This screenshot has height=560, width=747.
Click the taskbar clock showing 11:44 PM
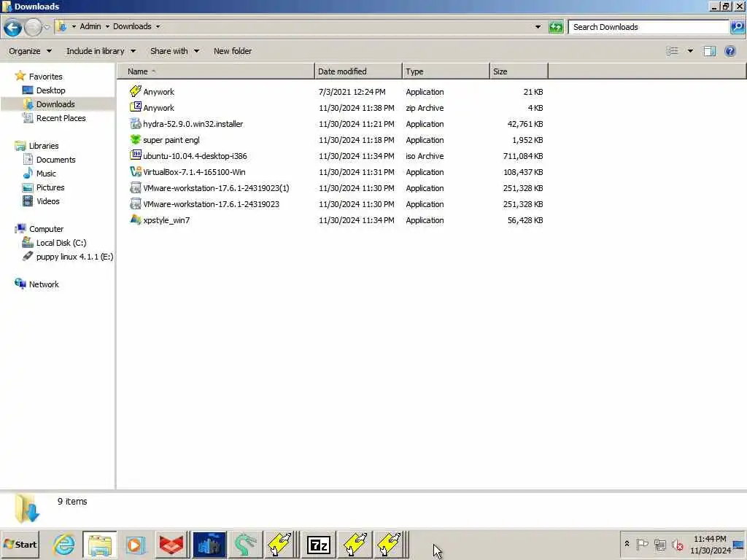click(710, 544)
